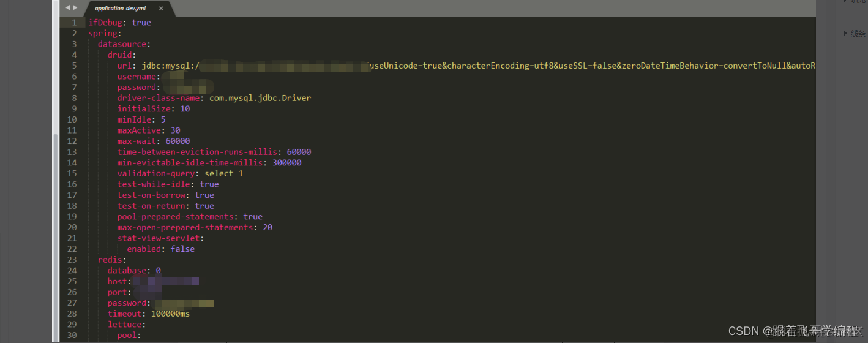Click the 'true' value after ifDebug
Screen dimensions: 868x343
coord(141,23)
